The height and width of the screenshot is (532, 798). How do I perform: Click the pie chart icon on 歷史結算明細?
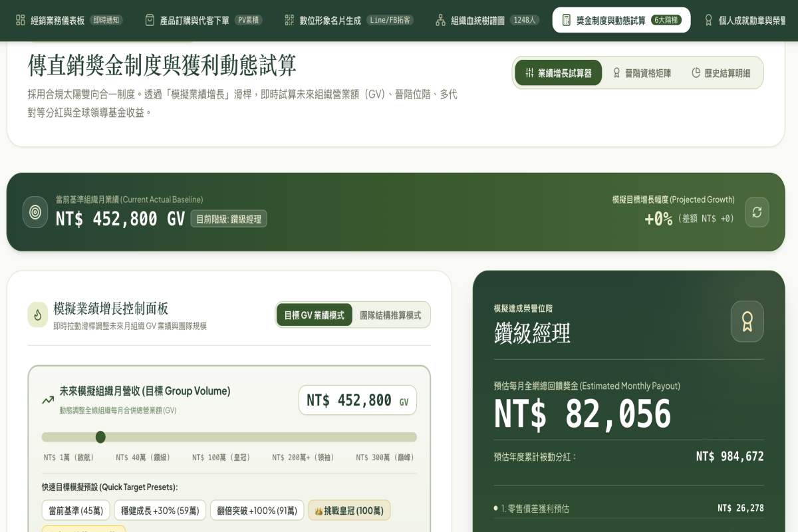[696, 73]
